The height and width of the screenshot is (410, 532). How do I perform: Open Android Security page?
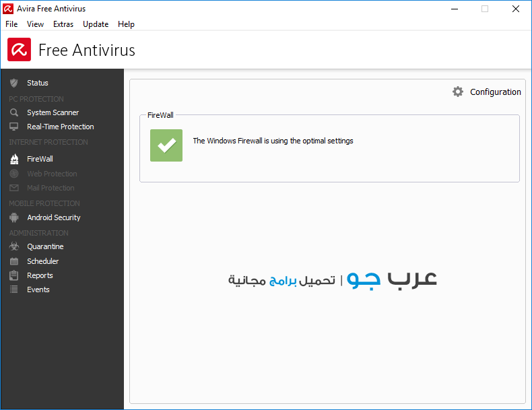coord(54,217)
